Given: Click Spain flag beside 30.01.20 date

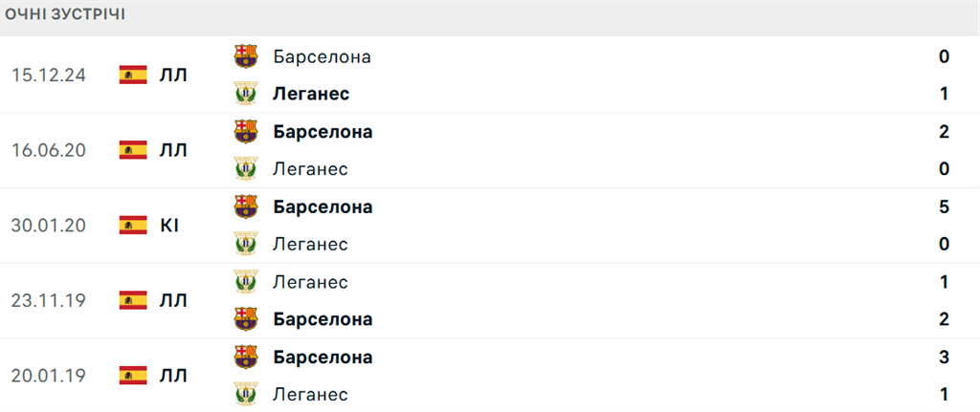Looking at the screenshot, I should pos(133,225).
